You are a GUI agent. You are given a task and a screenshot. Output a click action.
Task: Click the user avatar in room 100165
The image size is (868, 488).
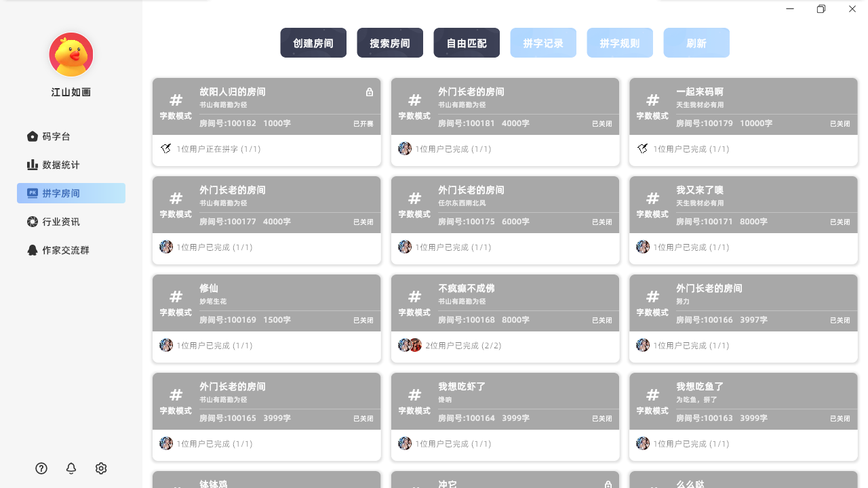166,443
